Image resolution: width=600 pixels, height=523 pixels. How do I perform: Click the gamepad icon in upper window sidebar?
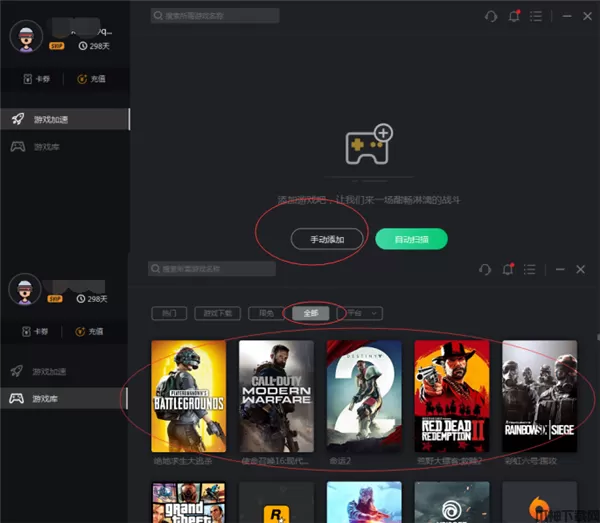tap(18, 147)
